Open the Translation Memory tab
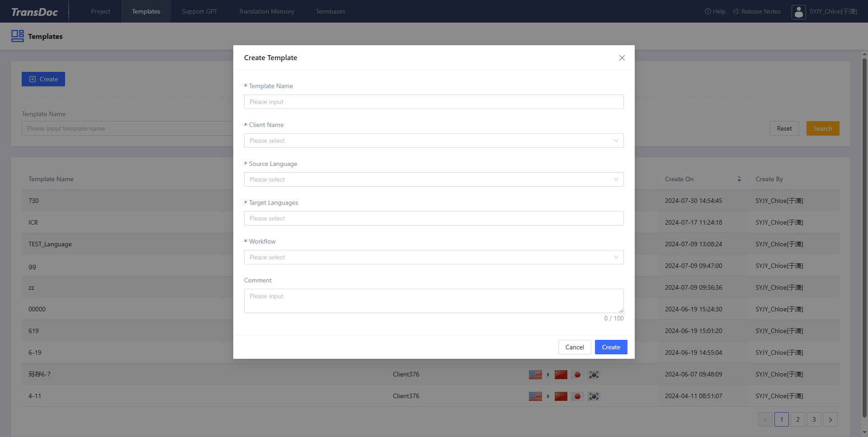The width and height of the screenshot is (868, 437). click(267, 11)
